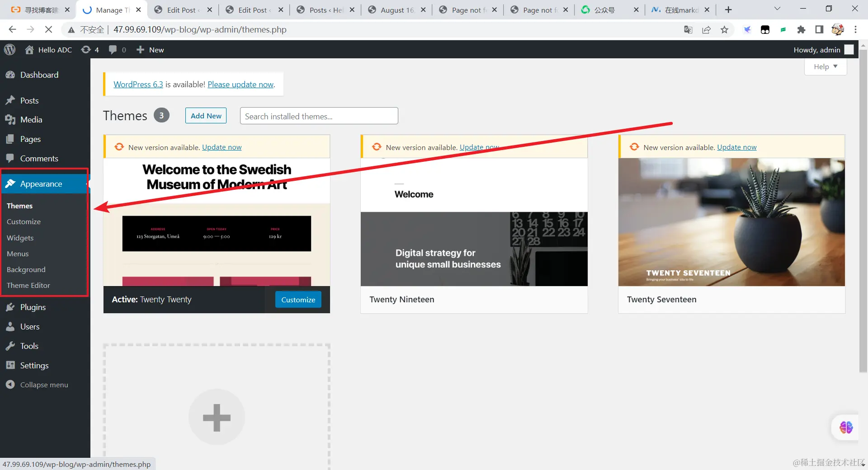868x470 pixels.
Task: Update Twenty Twenty theme via Update now
Action: coord(222,147)
